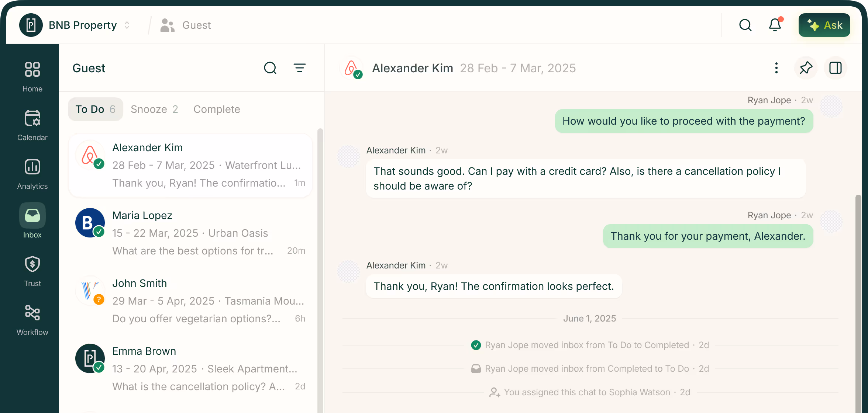Click the Guest breadcrumb link
This screenshot has width=868, height=413.
[196, 25]
